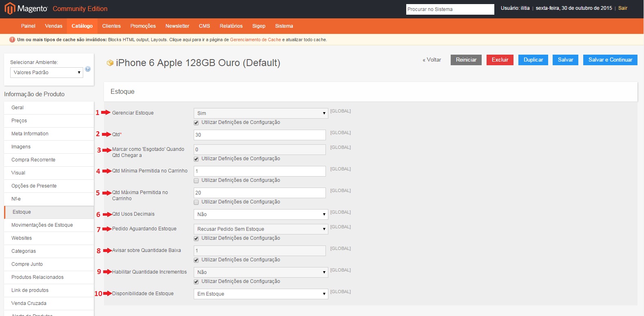The width and height of the screenshot is (644, 316).
Task: Open the Vendas menu
Action: [x=53, y=26]
